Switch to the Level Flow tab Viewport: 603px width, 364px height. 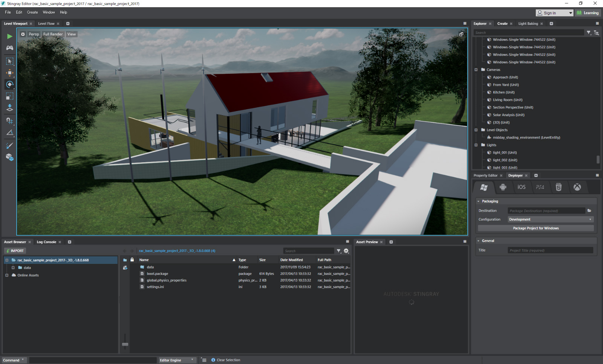tap(46, 24)
